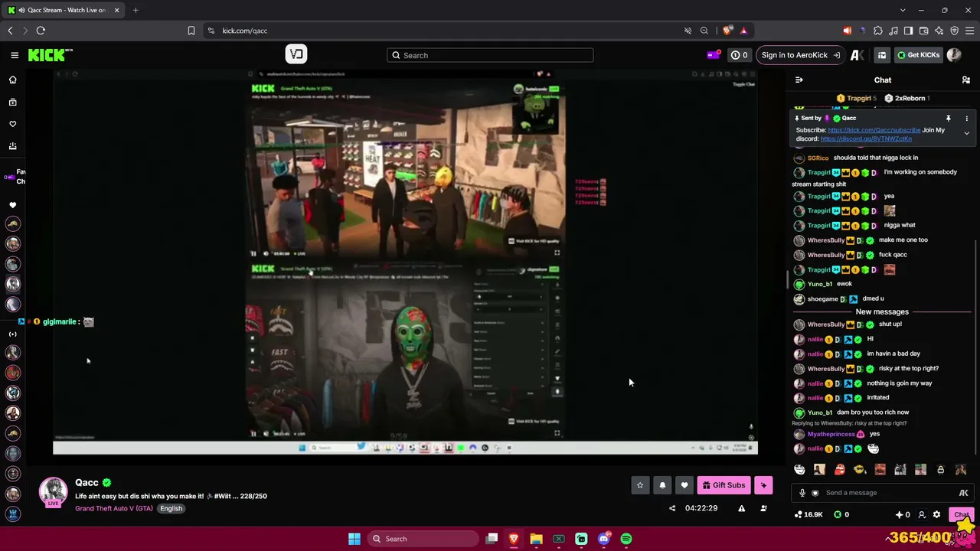Click the microphone icon in message box
Image resolution: width=980 pixels, height=551 pixels.
(802, 493)
